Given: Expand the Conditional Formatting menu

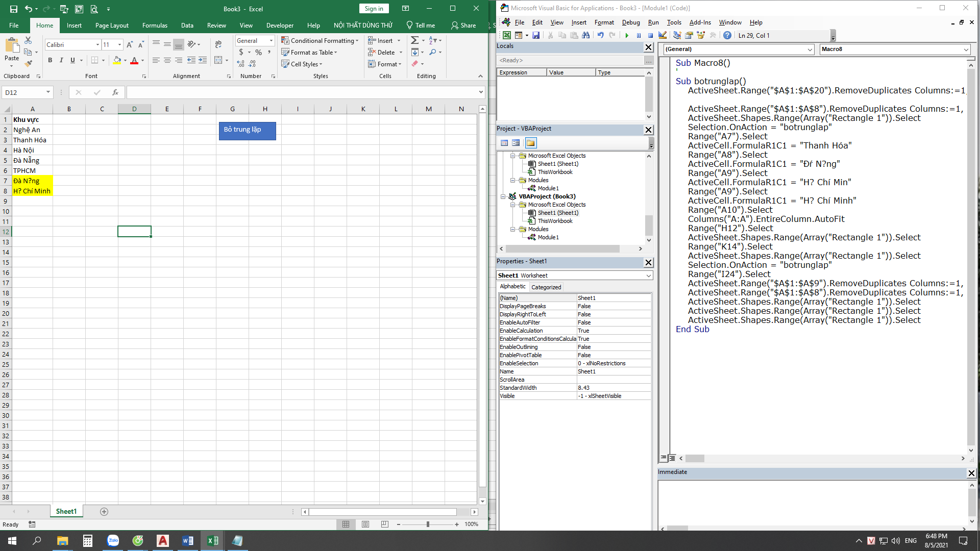Looking at the screenshot, I should point(320,41).
